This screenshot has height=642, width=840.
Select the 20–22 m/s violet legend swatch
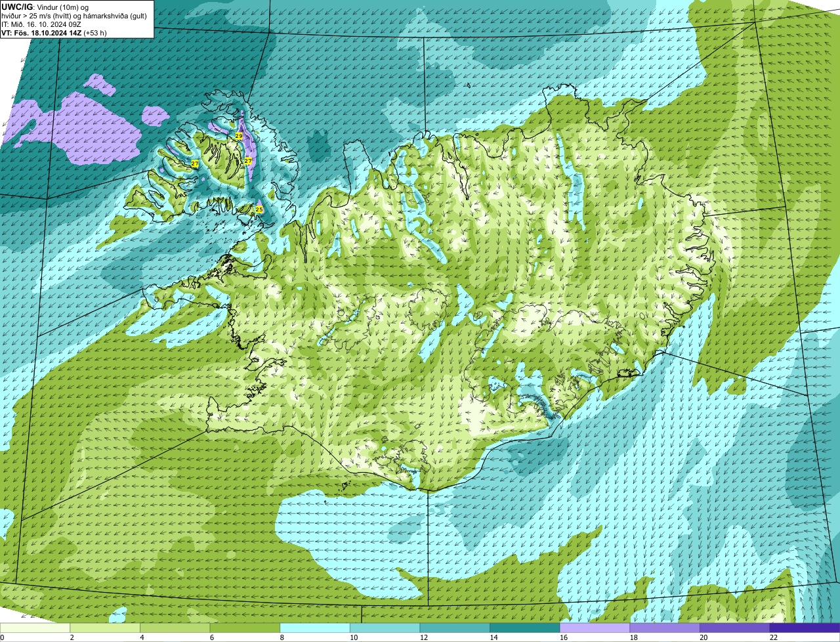click(735, 628)
